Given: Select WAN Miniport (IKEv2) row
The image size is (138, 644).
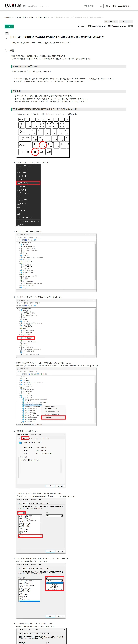Looking at the screenshot, I should point(30,408).
